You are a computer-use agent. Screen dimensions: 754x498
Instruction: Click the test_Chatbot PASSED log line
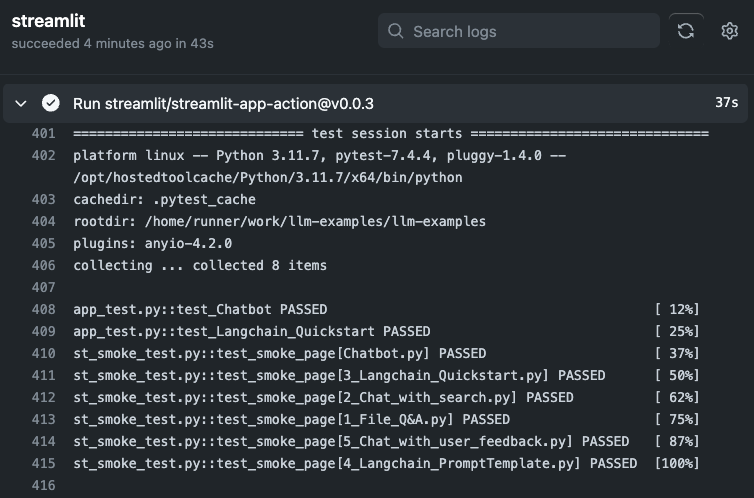[x=200, y=309]
